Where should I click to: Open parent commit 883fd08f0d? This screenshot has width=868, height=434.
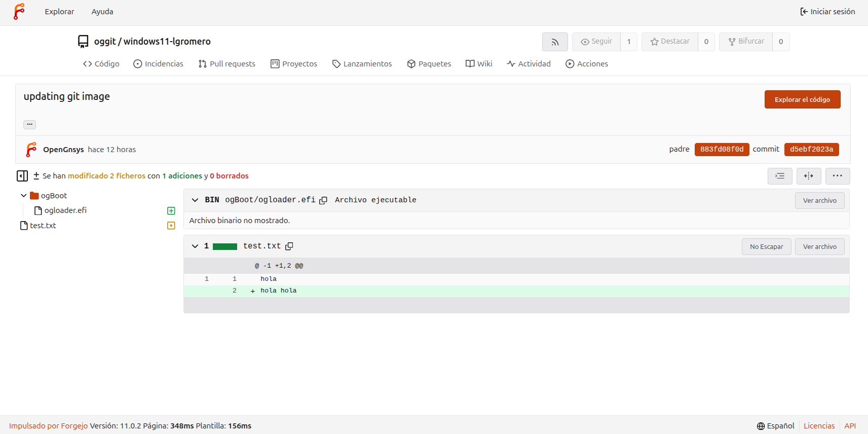pos(722,150)
